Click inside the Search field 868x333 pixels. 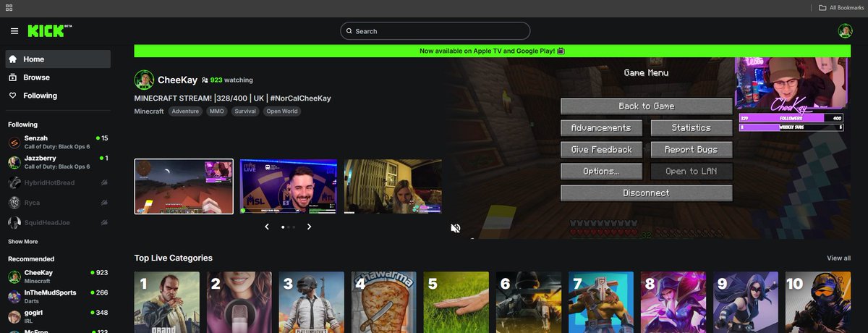click(435, 31)
